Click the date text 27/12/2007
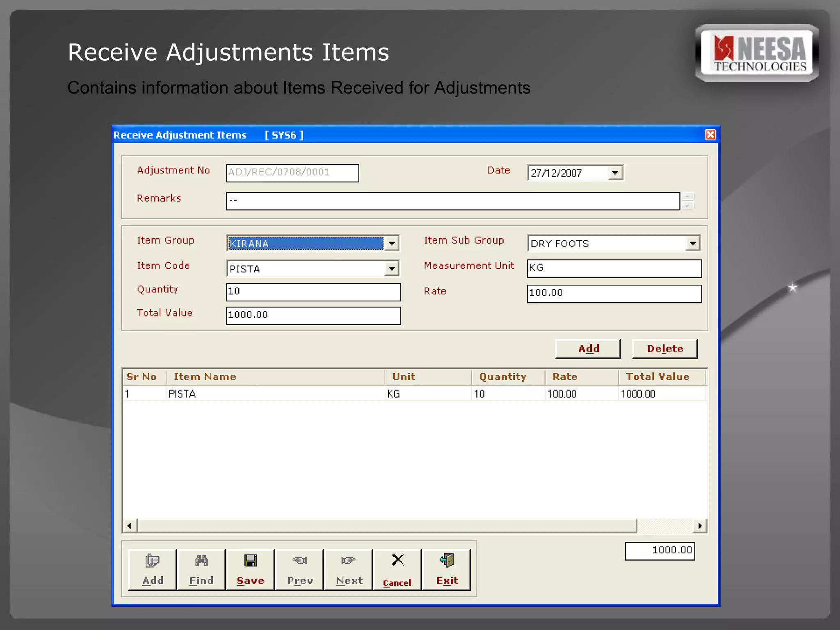840x630 pixels. pyautogui.click(x=556, y=173)
